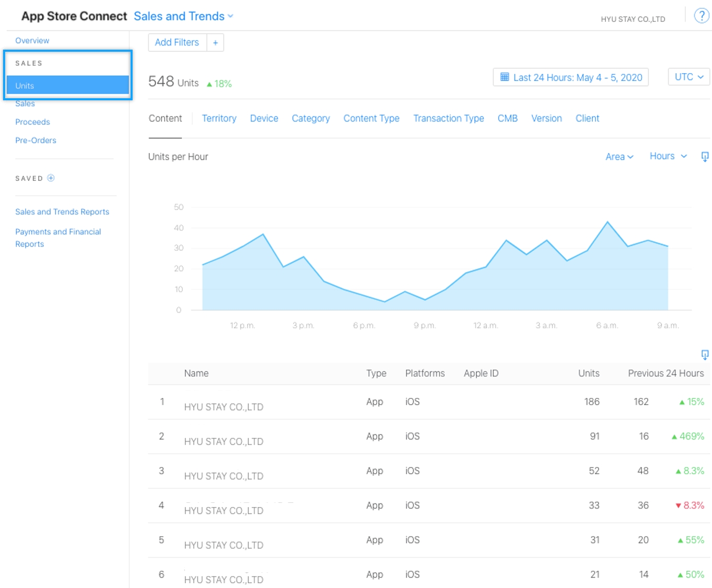Click the plus icon beside Add Filters
Viewport: 712px width, 588px height.
click(x=215, y=43)
